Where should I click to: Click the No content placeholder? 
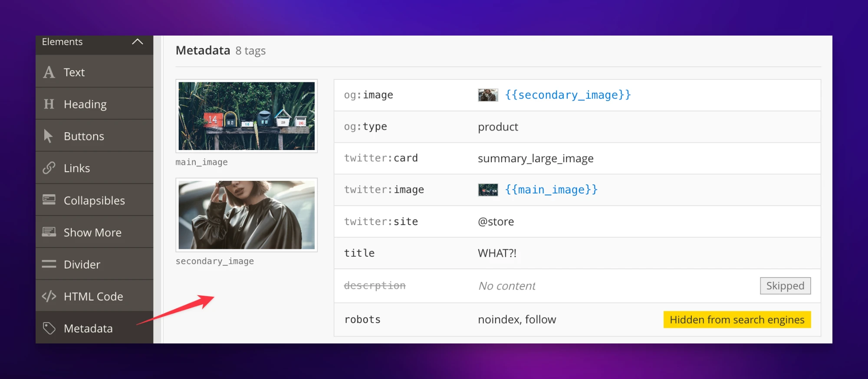point(507,286)
